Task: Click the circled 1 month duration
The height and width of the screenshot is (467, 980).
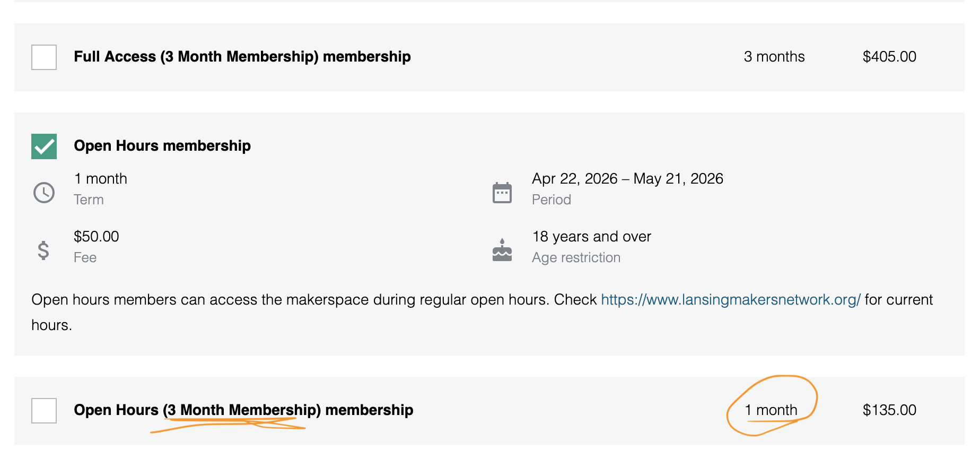Action: point(771,410)
